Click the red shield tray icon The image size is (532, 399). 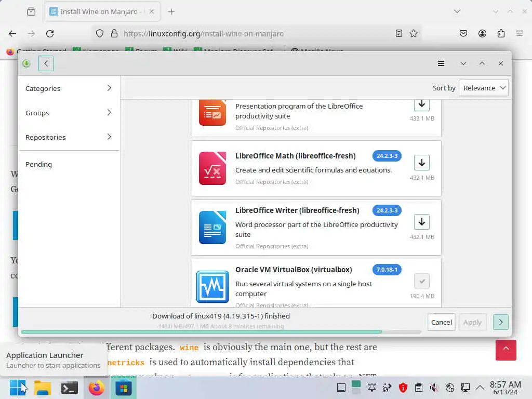(x=403, y=388)
